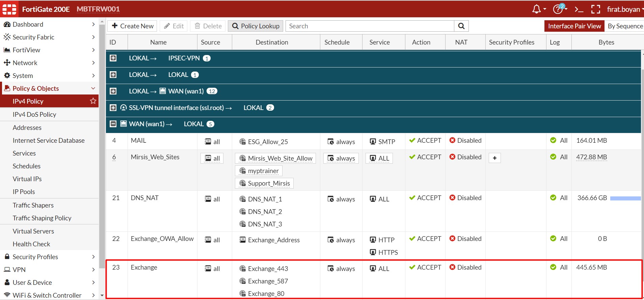Click the Create New button

(x=132, y=26)
